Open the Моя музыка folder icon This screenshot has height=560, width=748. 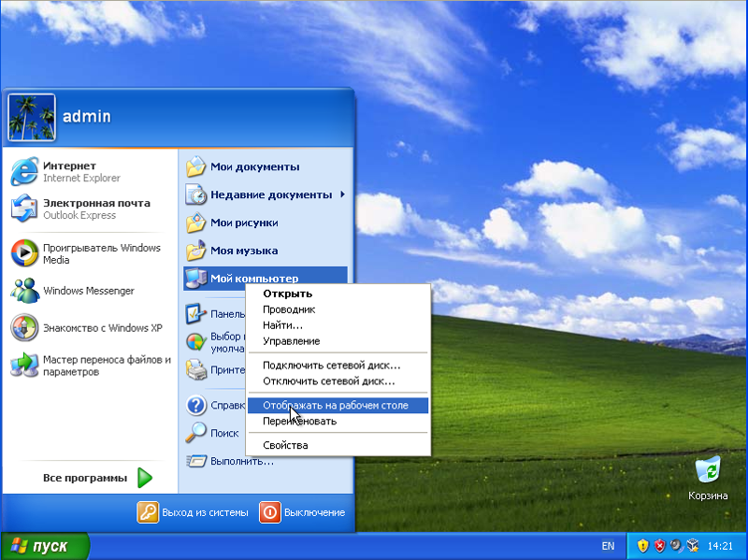tap(195, 251)
